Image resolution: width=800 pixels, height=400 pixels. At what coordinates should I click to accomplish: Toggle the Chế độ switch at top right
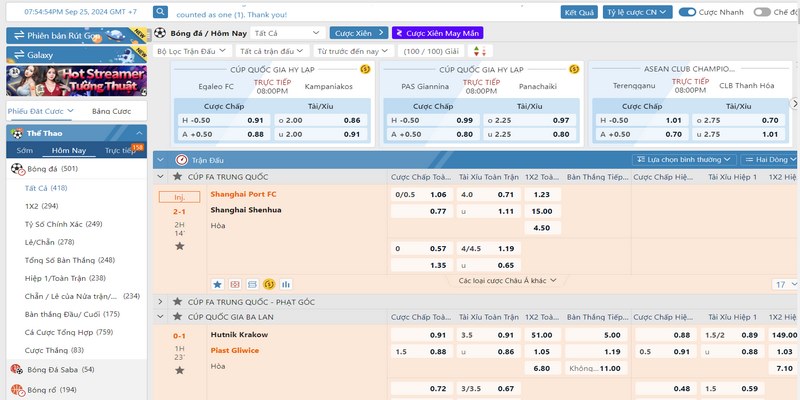click(x=762, y=12)
